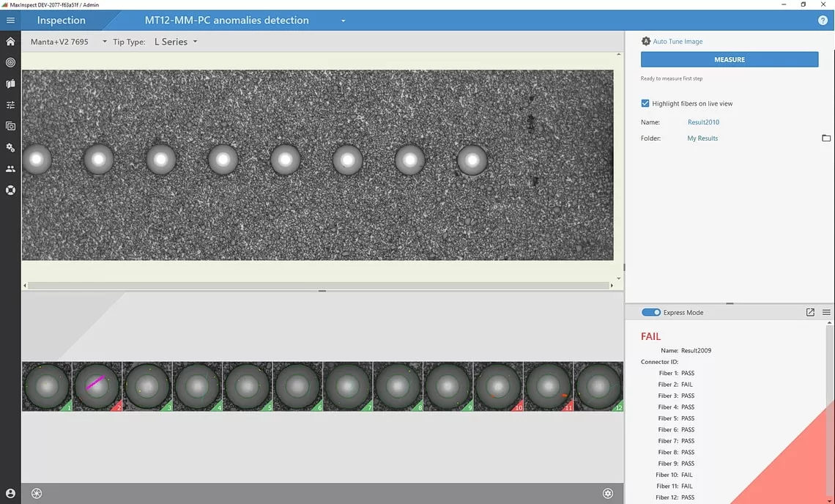Click the Auto Tune Image icon
Screen dimensions: 835x504
tap(645, 41)
